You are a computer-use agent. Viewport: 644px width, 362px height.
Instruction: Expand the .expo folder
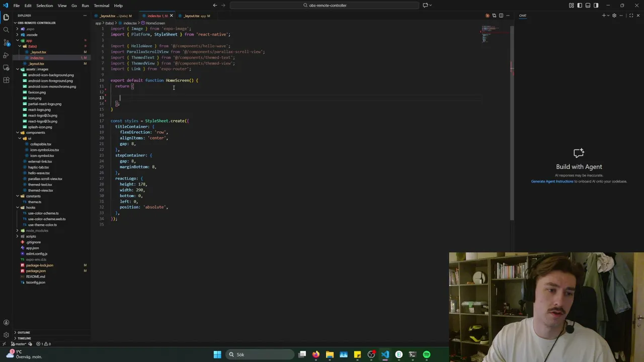[x=50, y=29]
